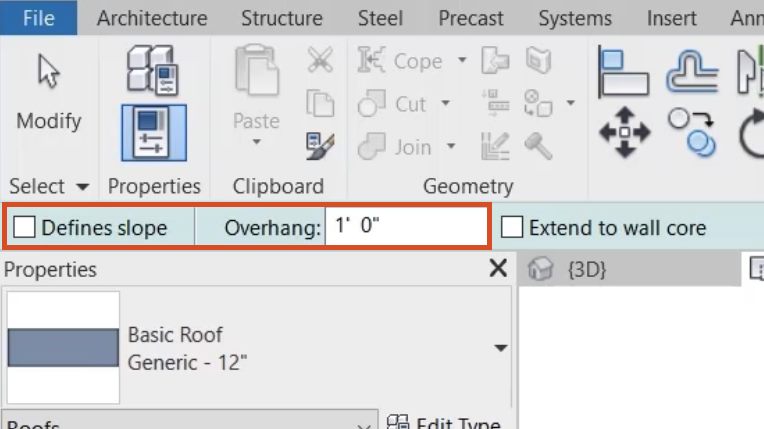Open the Join geometry dropdown arrow

pyautogui.click(x=451, y=146)
